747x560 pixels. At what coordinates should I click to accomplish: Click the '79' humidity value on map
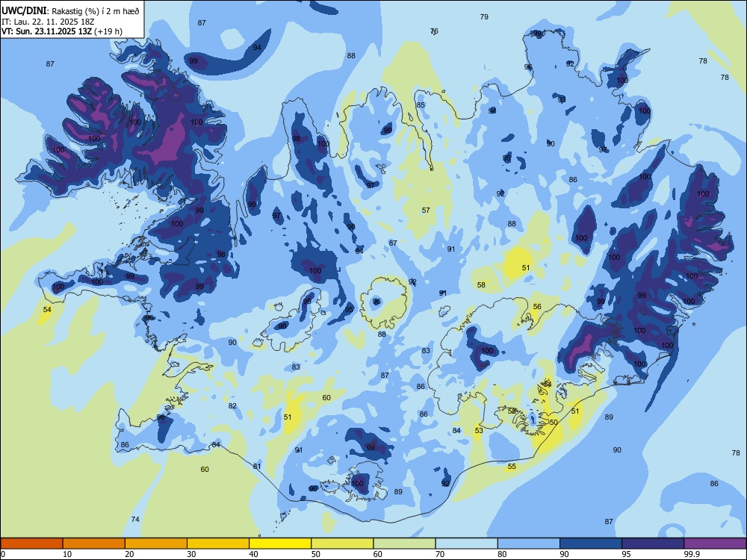[x=484, y=16]
